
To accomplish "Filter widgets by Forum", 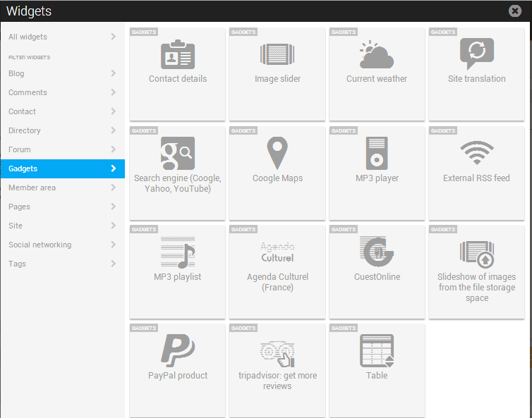I will [62, 149].
